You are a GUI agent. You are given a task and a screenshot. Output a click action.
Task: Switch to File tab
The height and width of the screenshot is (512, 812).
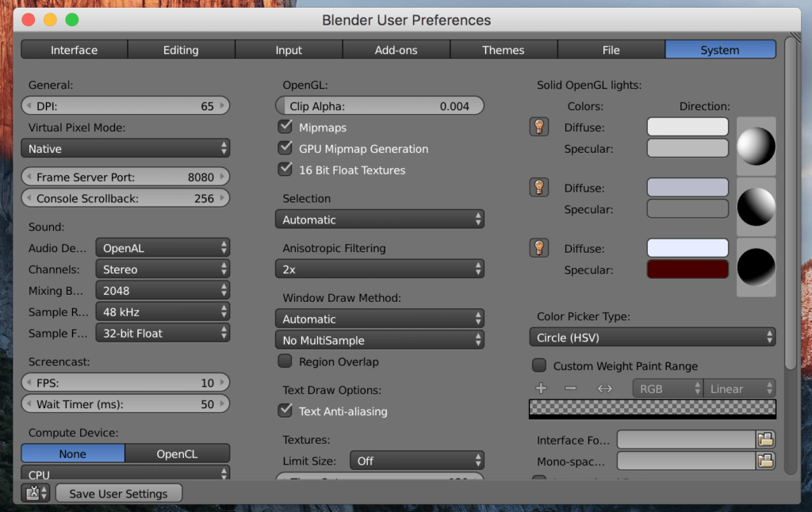[611, 50]
